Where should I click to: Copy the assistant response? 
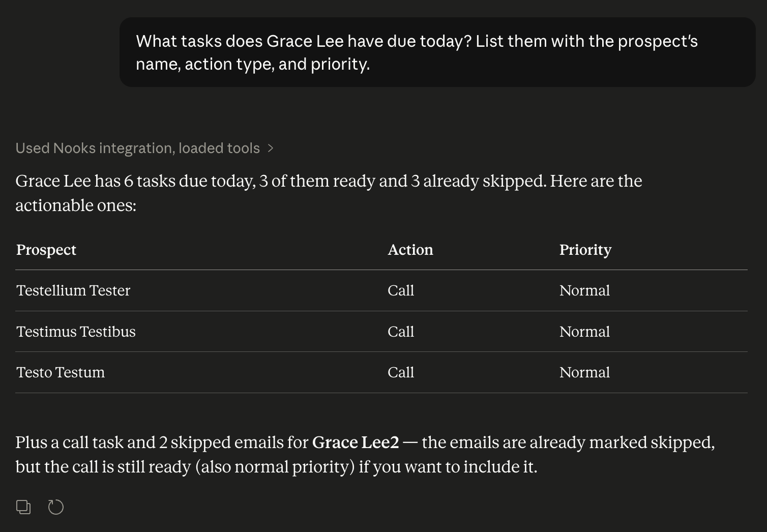[23, 507]
